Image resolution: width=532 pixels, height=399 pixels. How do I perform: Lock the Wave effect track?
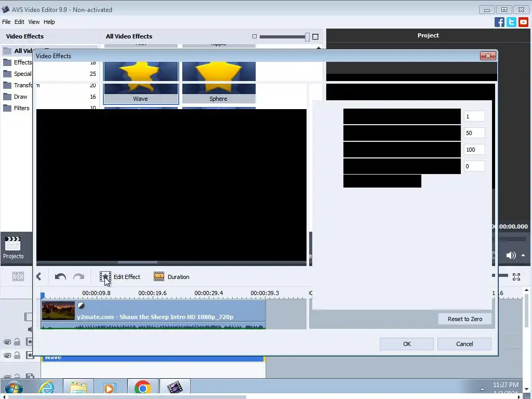(17, 355)
